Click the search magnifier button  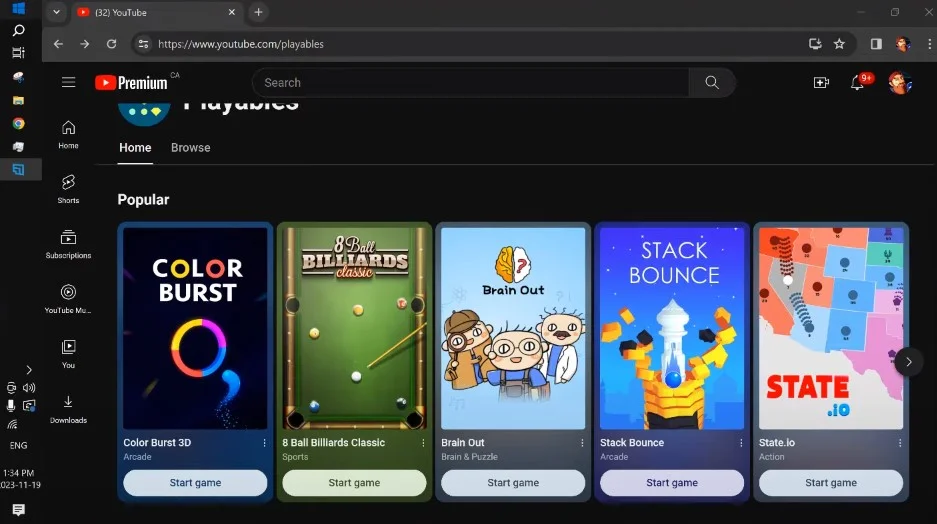712,83
